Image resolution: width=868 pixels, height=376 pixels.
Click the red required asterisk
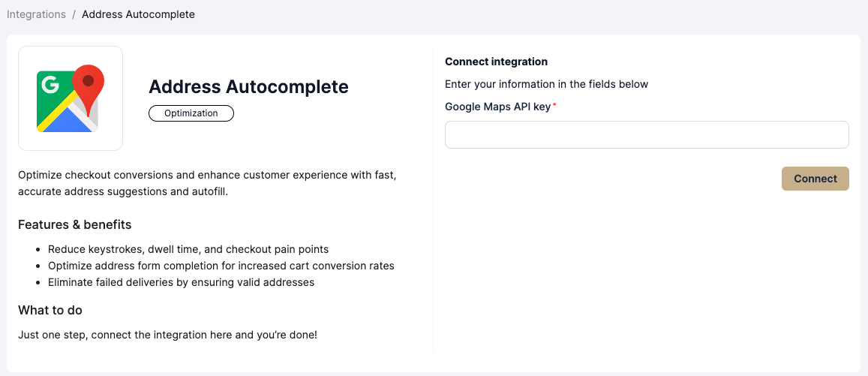pyautogui.click(x=554, y=106)
